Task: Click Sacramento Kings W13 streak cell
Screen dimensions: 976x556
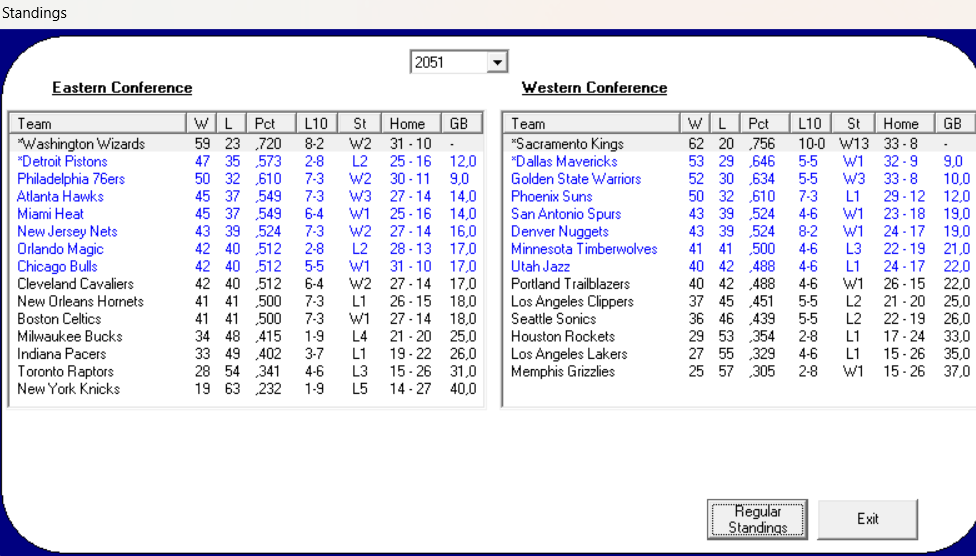Action: 853,144
